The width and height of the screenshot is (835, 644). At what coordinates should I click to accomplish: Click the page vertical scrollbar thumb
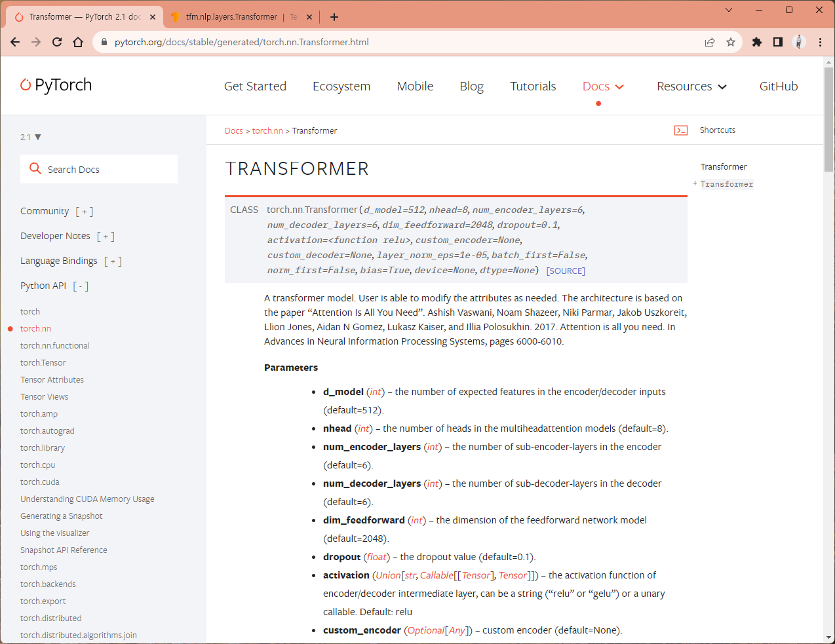click(828, 118)
